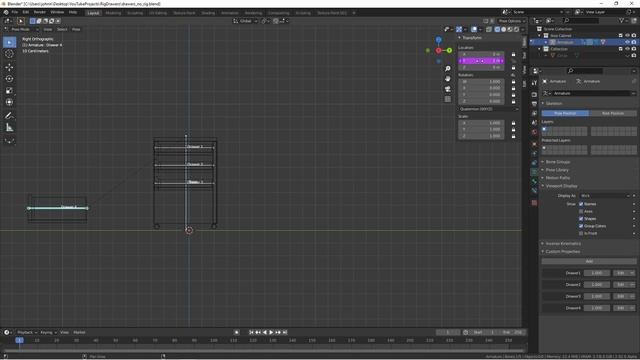This screenshot has height=360, width=640.
Task: Toggle Group Colors checkbox
Action: [581, 226]
